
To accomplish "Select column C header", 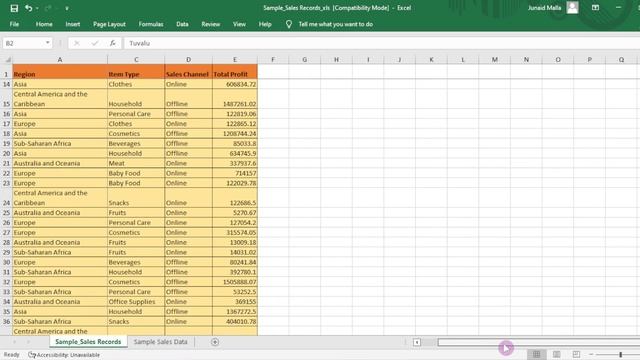I will tap(136, 60).
